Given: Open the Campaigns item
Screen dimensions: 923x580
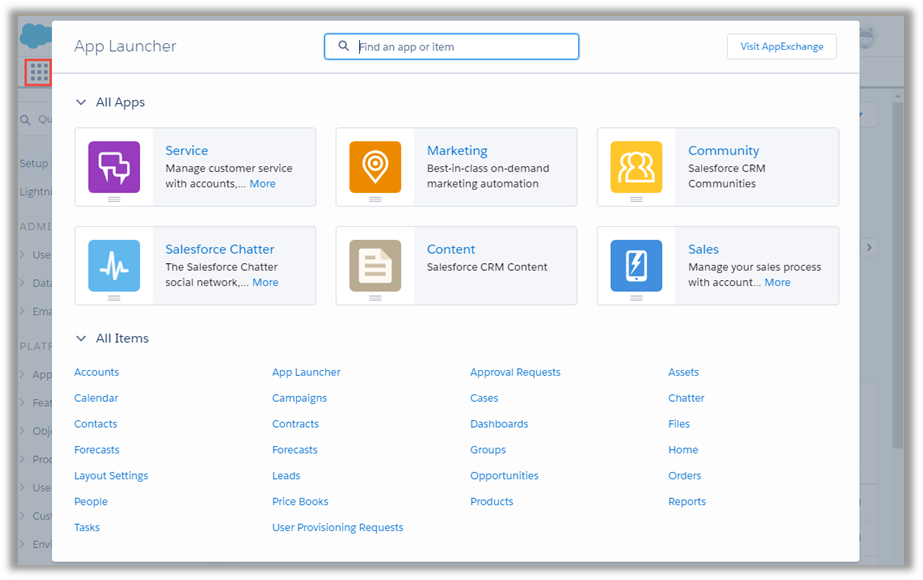Looking at the screenshot, I should click(x=299, y=398).
